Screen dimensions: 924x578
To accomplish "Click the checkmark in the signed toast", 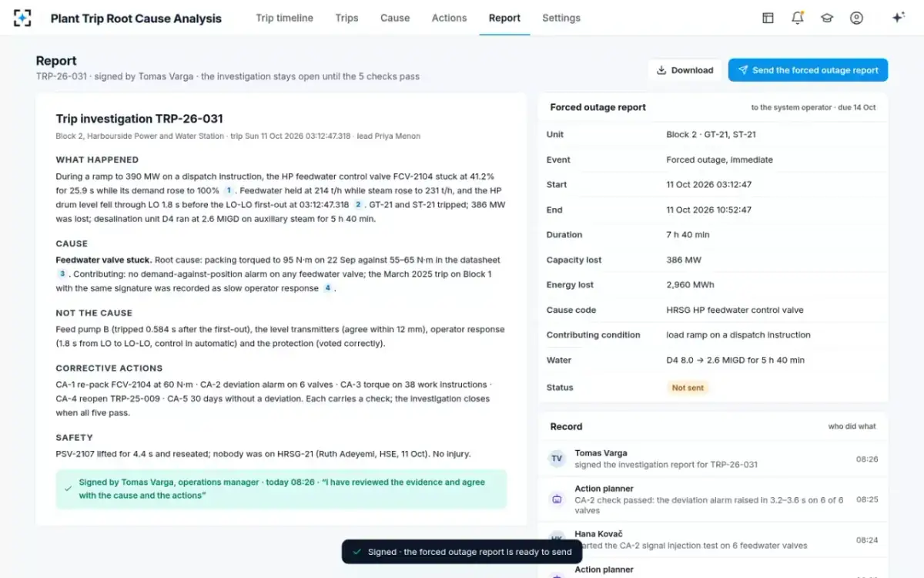I will tap(357, 552).
